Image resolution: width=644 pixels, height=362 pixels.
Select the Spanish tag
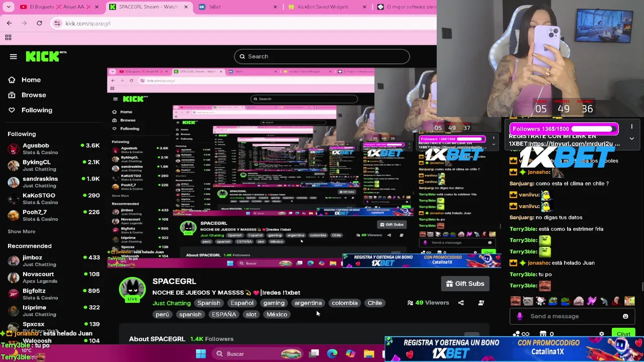pyautogui.click(x=209, y=303)
